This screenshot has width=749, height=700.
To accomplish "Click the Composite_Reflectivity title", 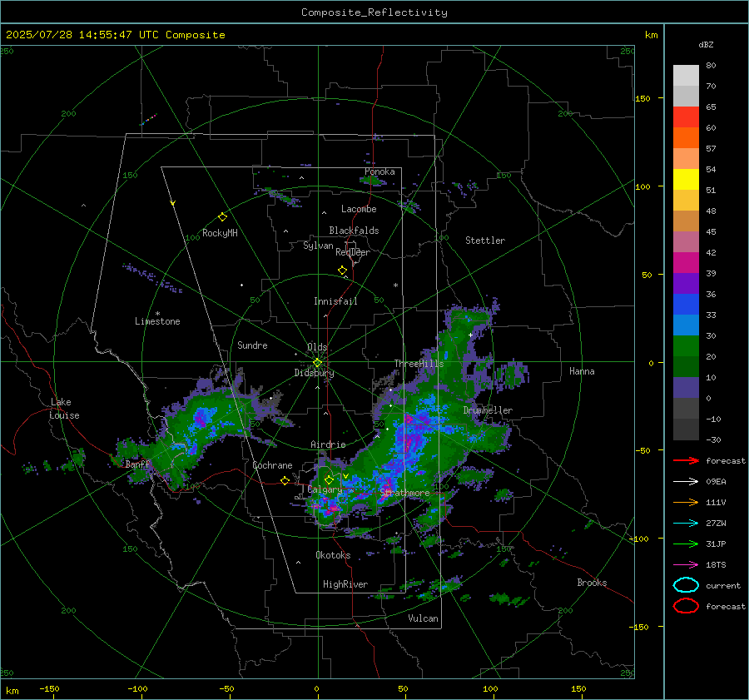I will click(x=374, y=12).
